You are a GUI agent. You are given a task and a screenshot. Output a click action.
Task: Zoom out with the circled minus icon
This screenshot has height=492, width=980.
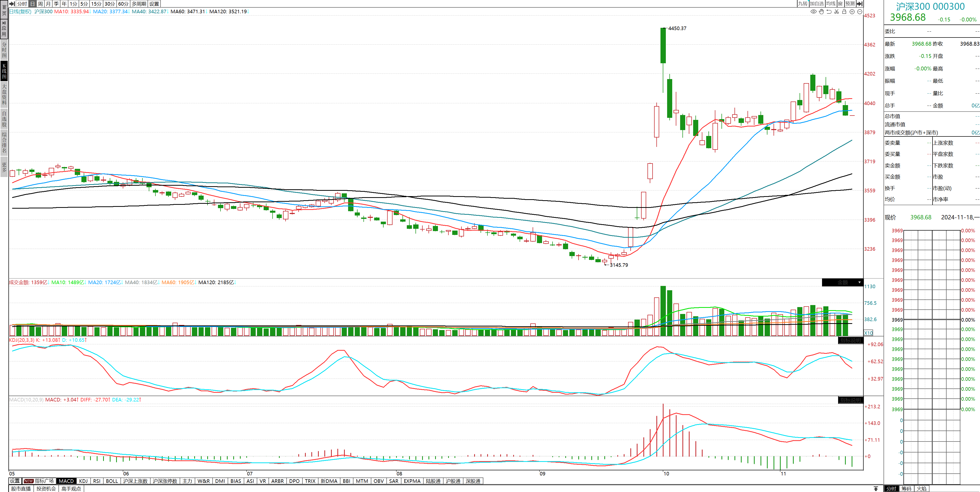859,12
